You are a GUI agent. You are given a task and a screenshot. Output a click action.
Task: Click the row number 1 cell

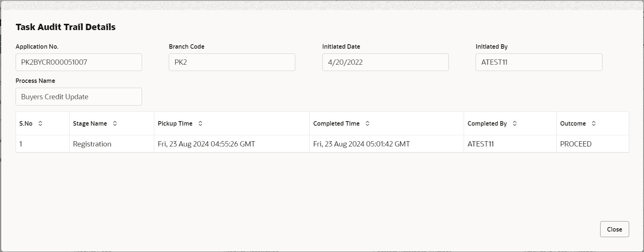42,144
